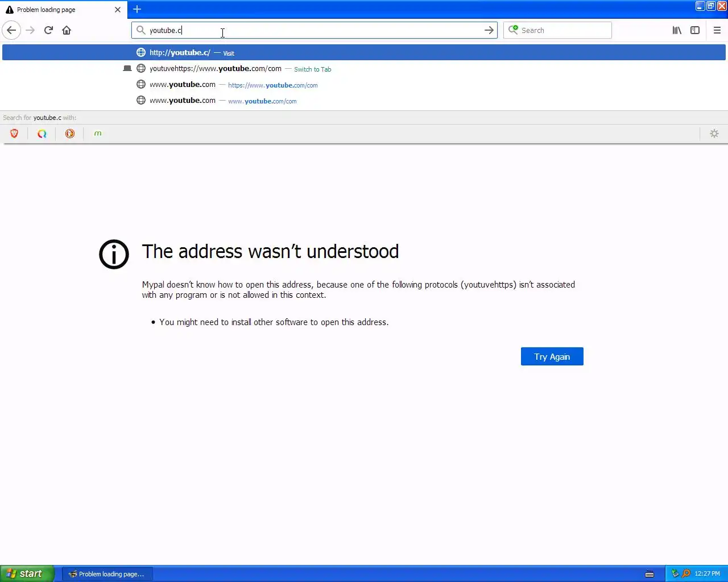This screenshot has height=582, width=728.
Task: Search with the multicolor Q engine icon
Action: (x=42, y=134)
